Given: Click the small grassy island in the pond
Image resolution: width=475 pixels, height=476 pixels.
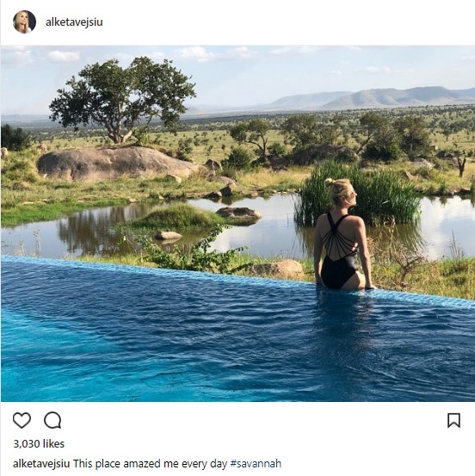Looking at the screenshot, I should 177,218.
